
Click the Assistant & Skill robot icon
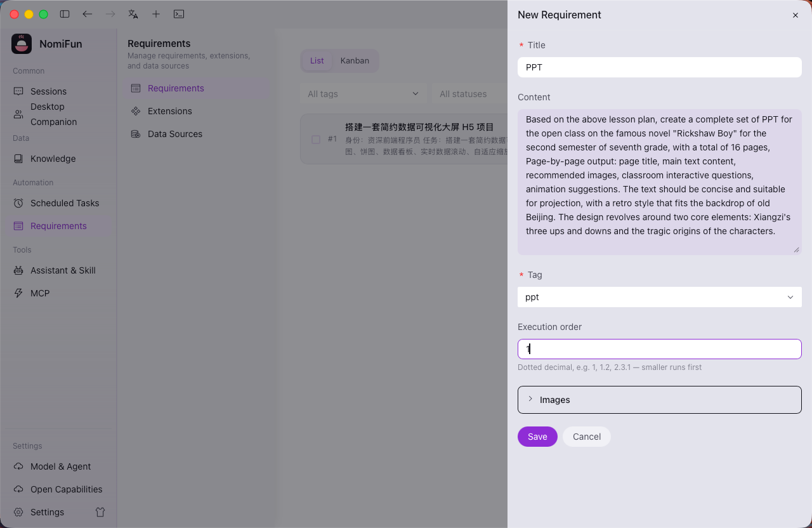pyautogui.click(x=18, y=270)
